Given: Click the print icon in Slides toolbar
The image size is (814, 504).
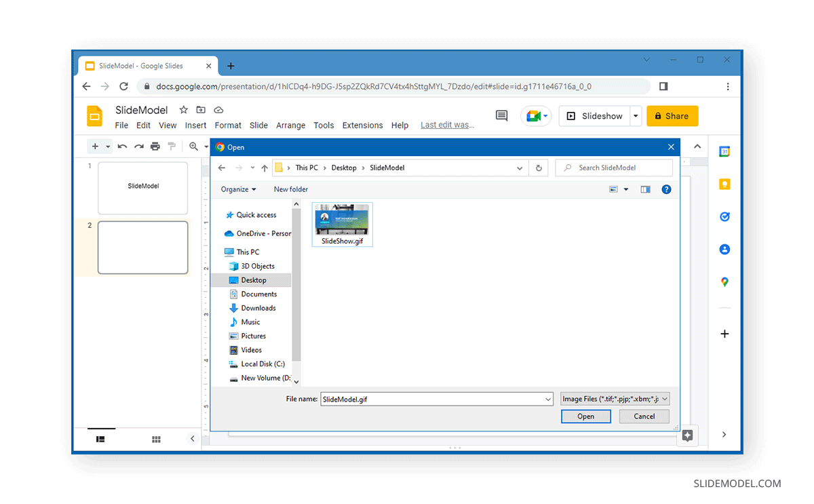Looking at the screenshot, I should click(155, 146).
